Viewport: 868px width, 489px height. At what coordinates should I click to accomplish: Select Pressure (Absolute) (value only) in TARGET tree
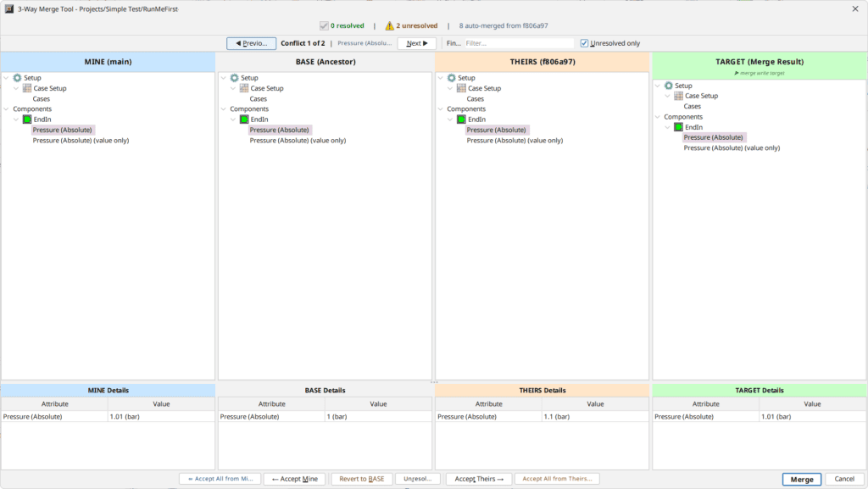732,148
